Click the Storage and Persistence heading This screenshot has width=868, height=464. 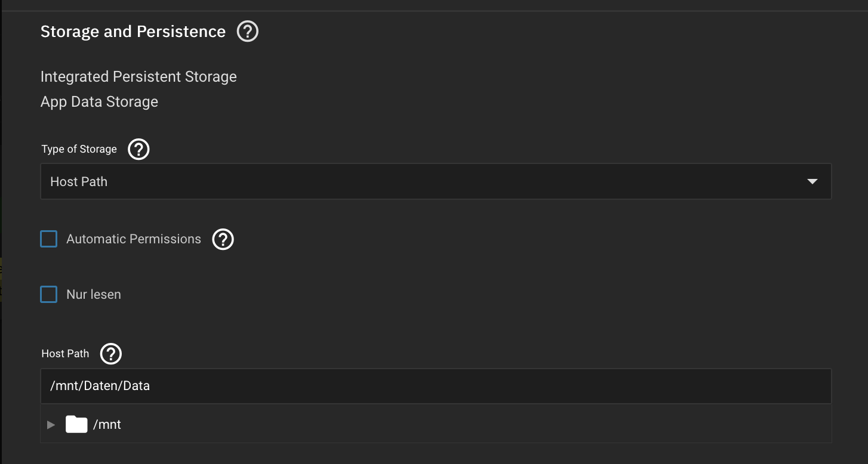click(133, 32)
